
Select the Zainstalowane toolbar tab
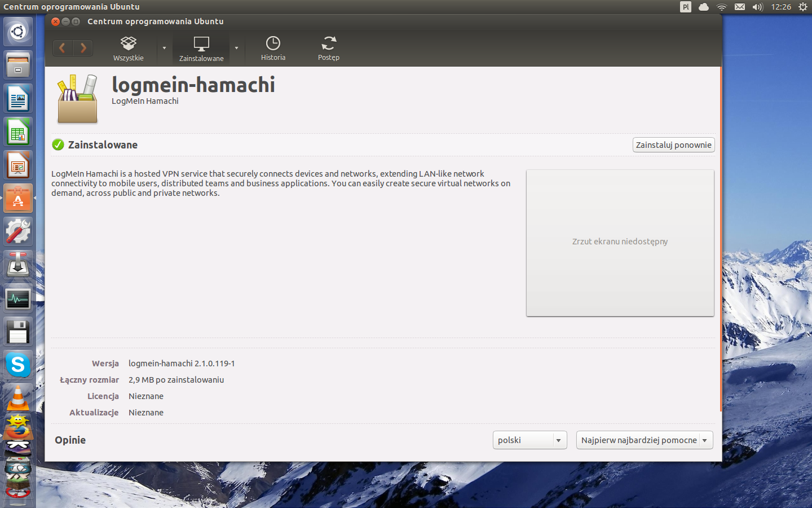201,48
